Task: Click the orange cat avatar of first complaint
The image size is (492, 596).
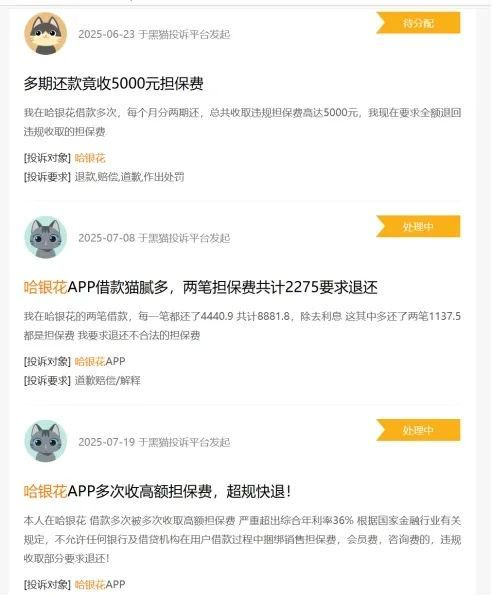Action: point(46,33)
